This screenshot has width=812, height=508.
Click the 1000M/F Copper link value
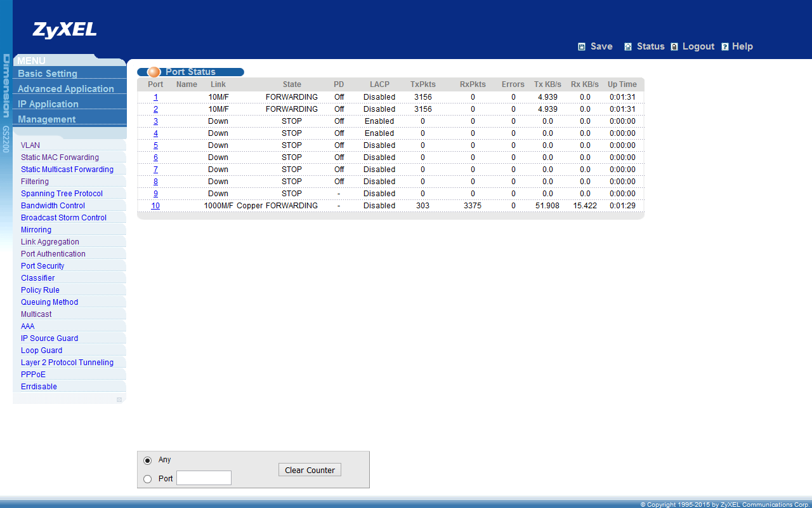233,206
